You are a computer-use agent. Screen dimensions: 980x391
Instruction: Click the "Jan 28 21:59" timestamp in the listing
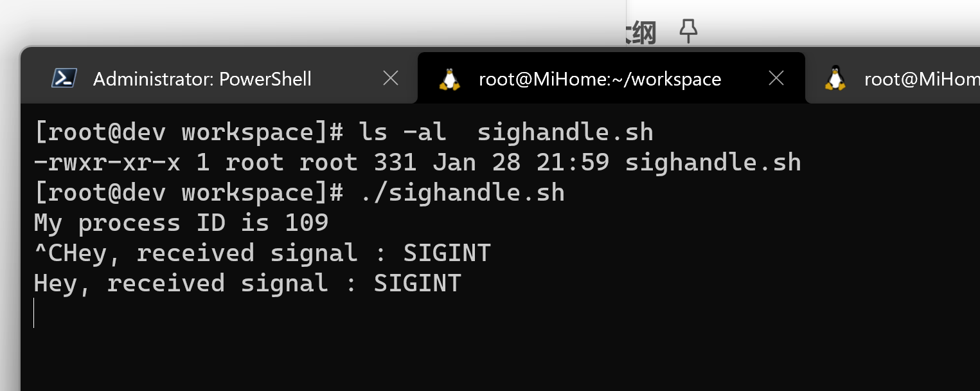(521, 163)
